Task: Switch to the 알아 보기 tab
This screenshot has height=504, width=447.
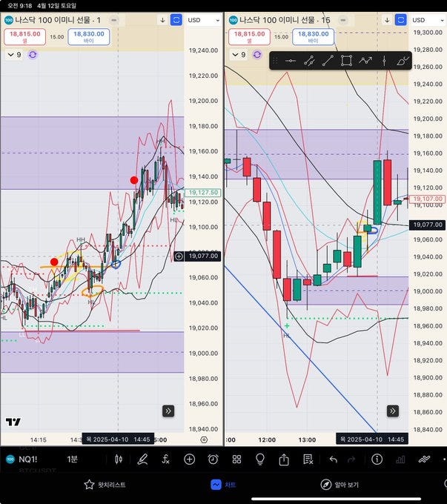Action: click(x=340, y=485)
